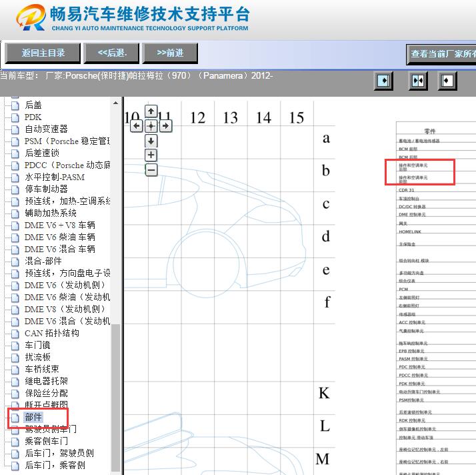Click the page icon beside 保险丝分配

click(15, 394)
